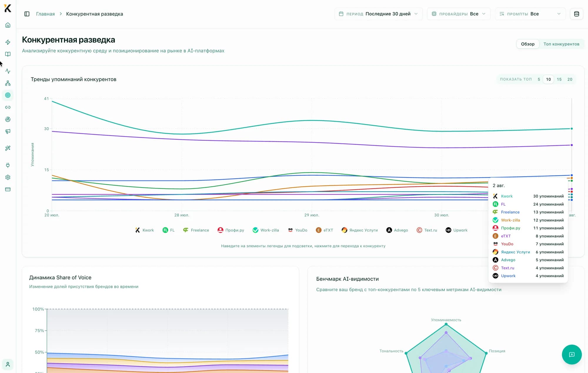Click the Kwork logo in the sidebar
The image size is (588, 373).
coord(8,8)
